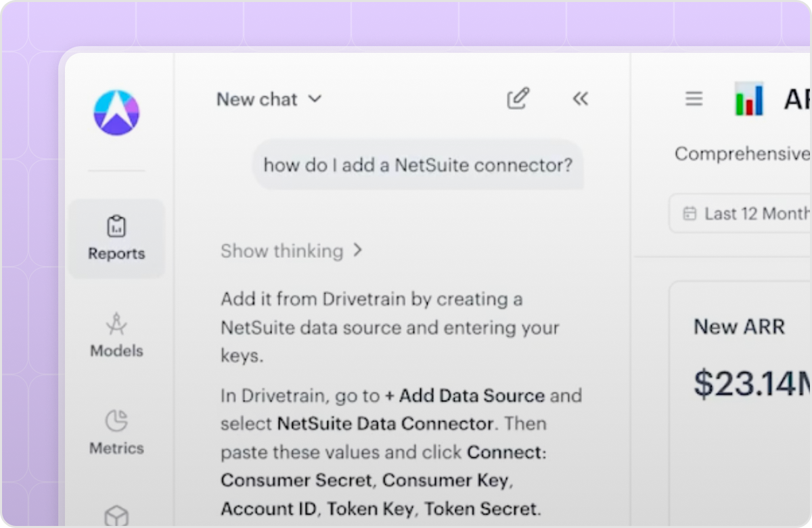Click the $23.14M ARR value
The width and height of the screenshot is (812, 528).
pos(752,384)
